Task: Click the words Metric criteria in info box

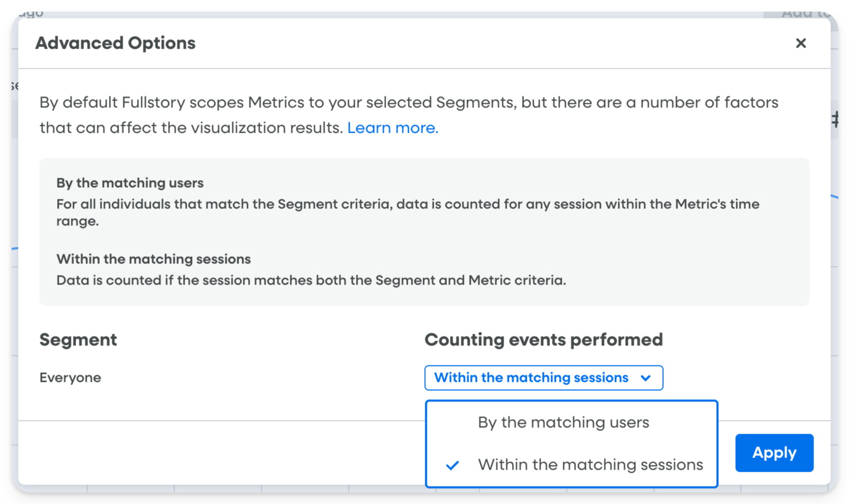Action: pos(517,280)
